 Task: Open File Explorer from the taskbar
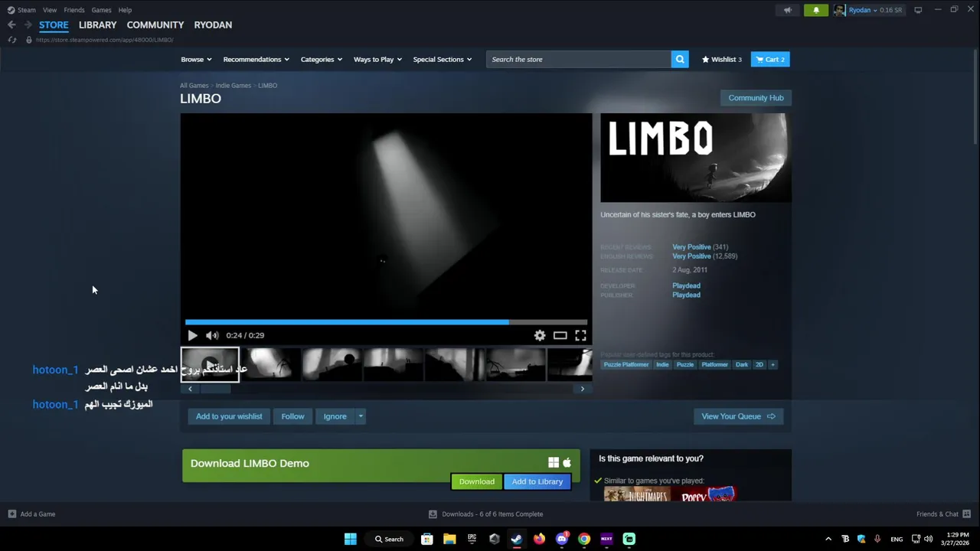449,539
